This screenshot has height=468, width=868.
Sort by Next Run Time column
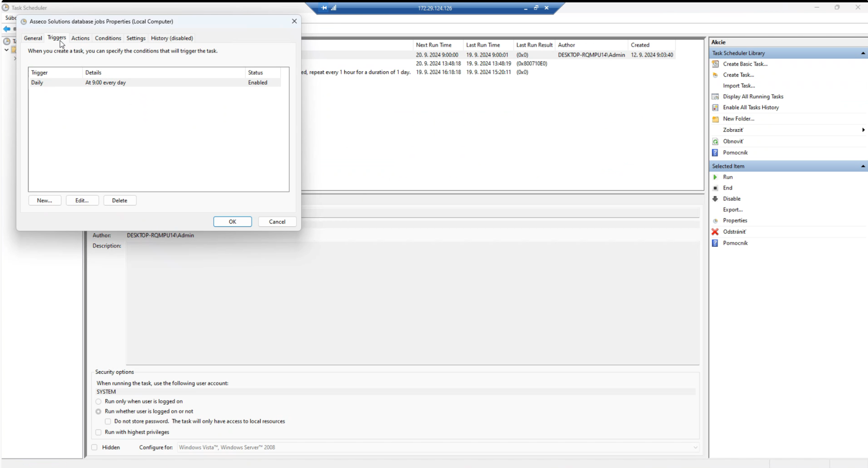[438, 45]
